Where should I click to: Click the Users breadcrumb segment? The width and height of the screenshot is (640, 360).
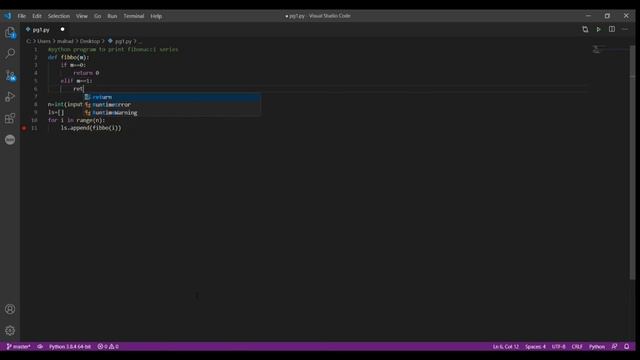coord(44,41)
